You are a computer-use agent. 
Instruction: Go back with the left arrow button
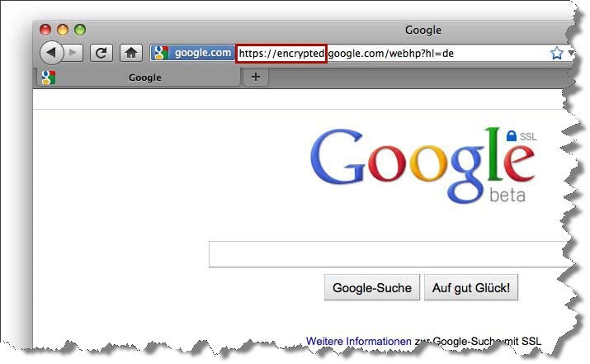[x=51, y=53]
